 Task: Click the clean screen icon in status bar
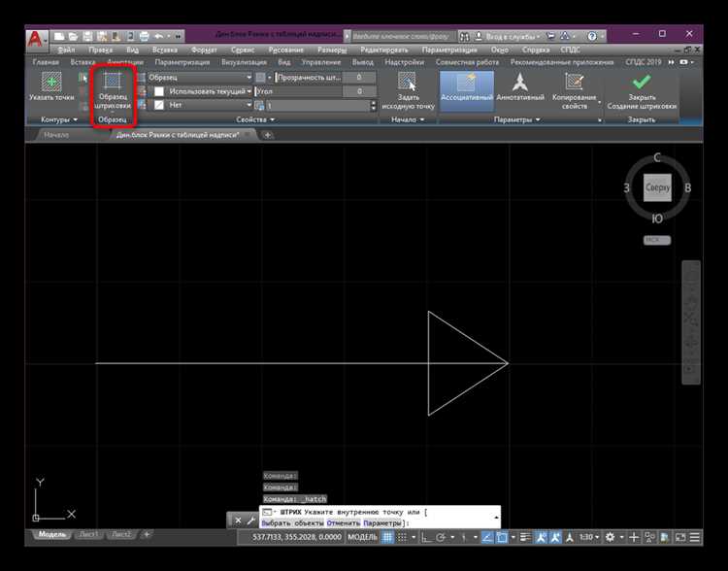680,537
